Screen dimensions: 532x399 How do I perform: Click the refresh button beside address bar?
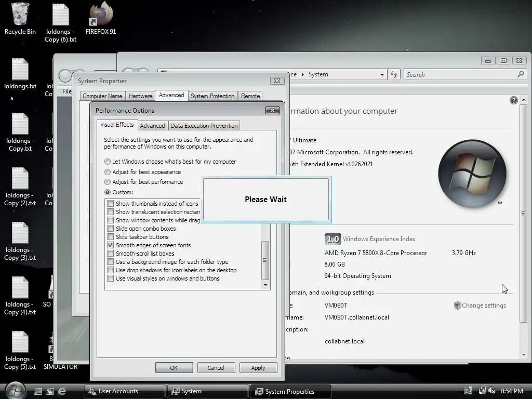394,74
